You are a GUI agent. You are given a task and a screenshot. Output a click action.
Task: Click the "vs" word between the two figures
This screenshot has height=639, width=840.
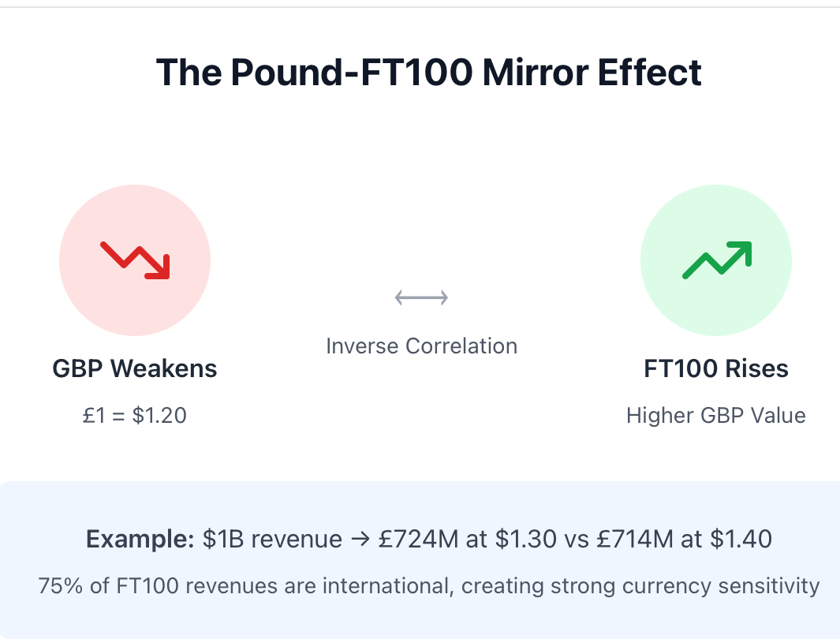coord(577,540)
